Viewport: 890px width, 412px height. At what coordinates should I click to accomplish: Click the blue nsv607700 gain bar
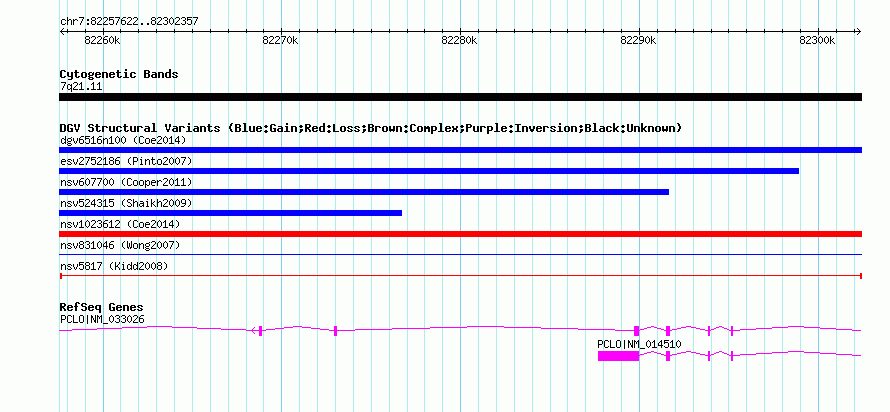point(364,192)
